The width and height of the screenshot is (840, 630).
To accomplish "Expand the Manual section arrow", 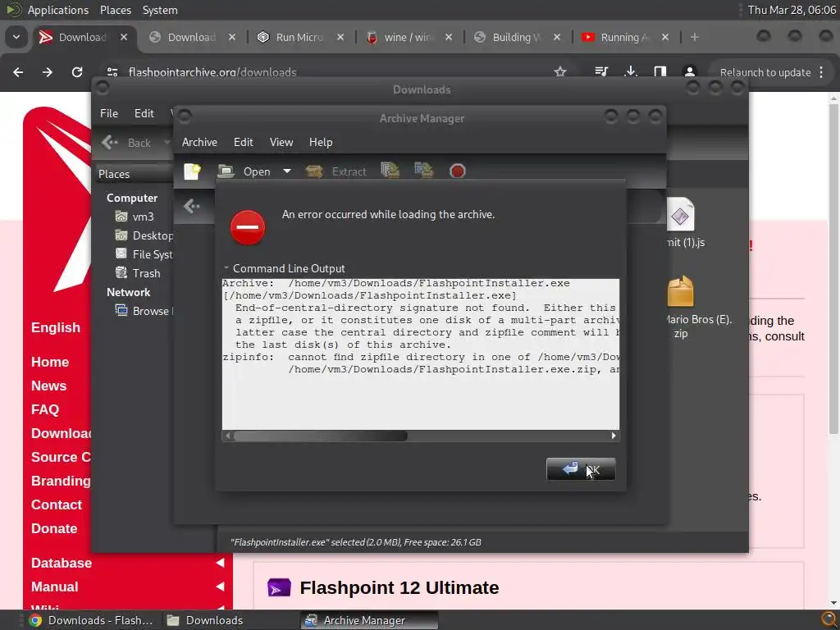I will click(220, 587).
